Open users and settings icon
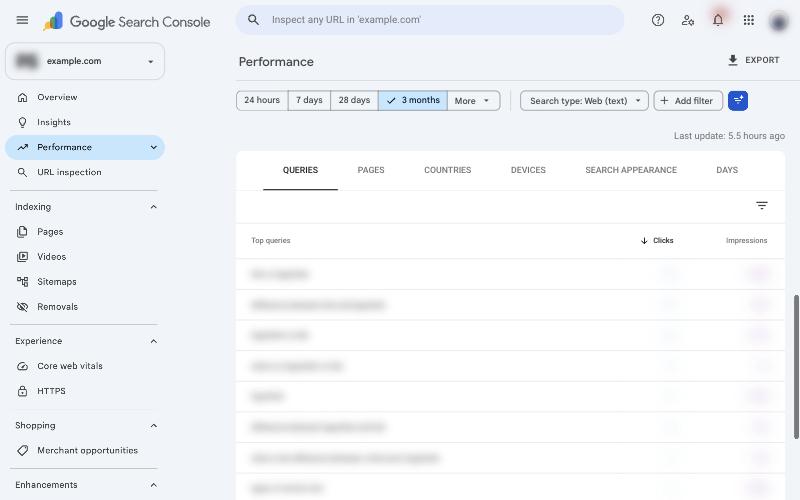Screen dimensions: 800x500 tap(688, 20)
